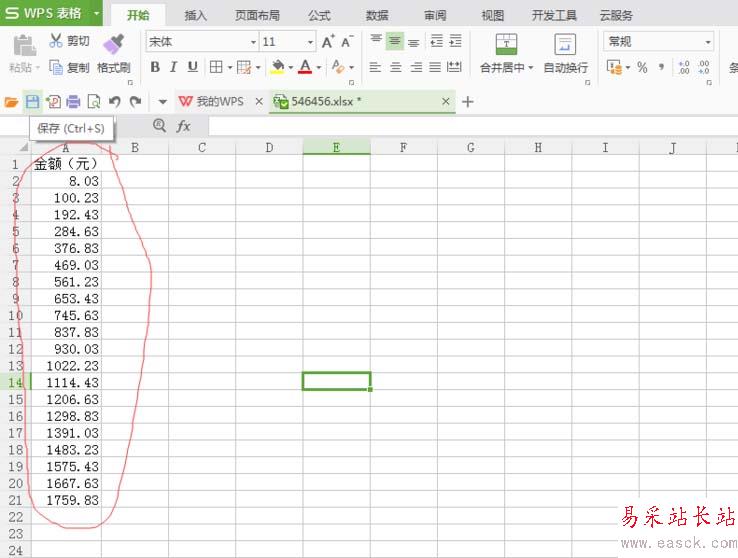This screenshot has width=738, height=558.
Task: Toggle Underline formatting
Action: point(193,67)
